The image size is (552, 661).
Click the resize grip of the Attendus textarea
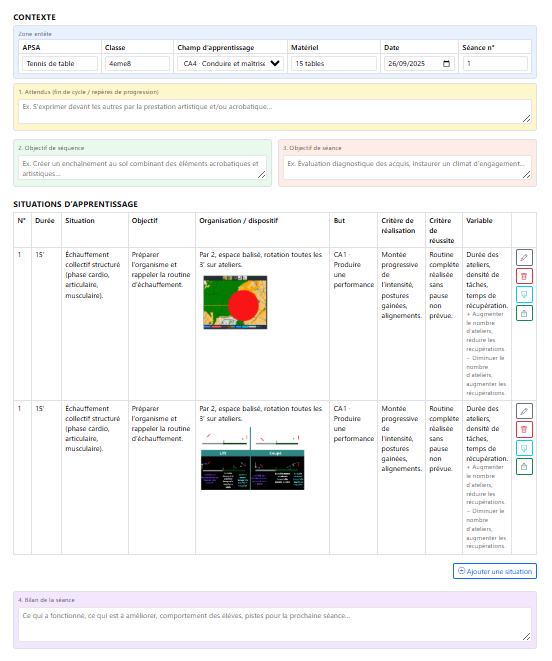click(x=526, y=119)
